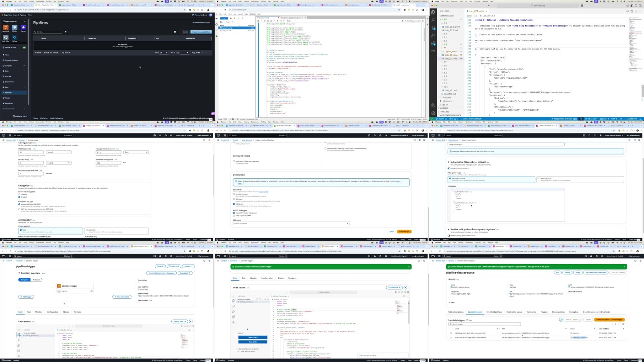The width and height of the screenshot is (644, 362).
Task: Open the Search view in VS Code activity bar
Action: (433, 20)
